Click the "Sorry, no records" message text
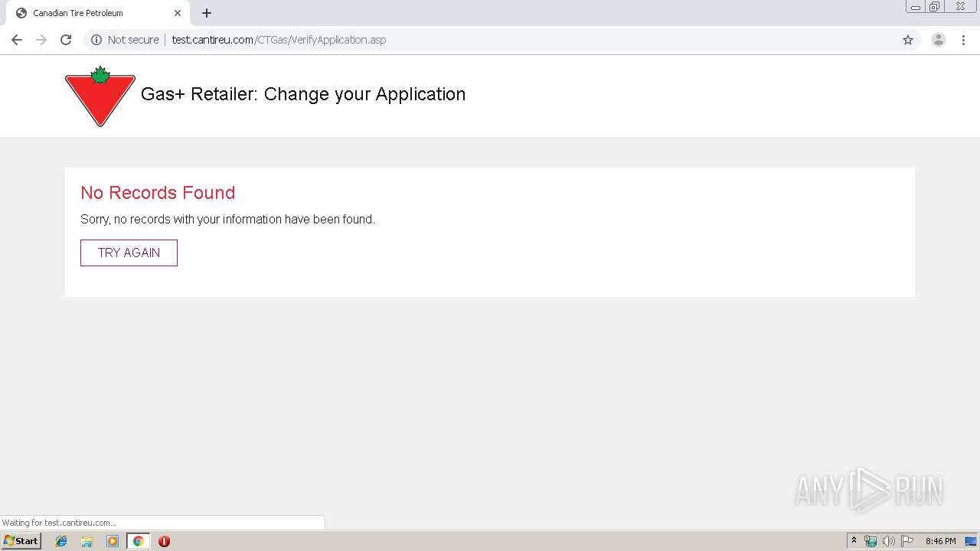 (x=227, y=220)
